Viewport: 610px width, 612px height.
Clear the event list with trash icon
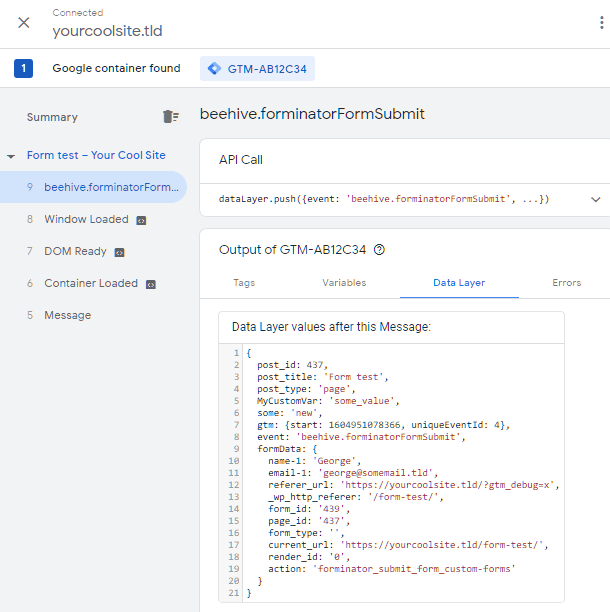click(x=171, y=116)
